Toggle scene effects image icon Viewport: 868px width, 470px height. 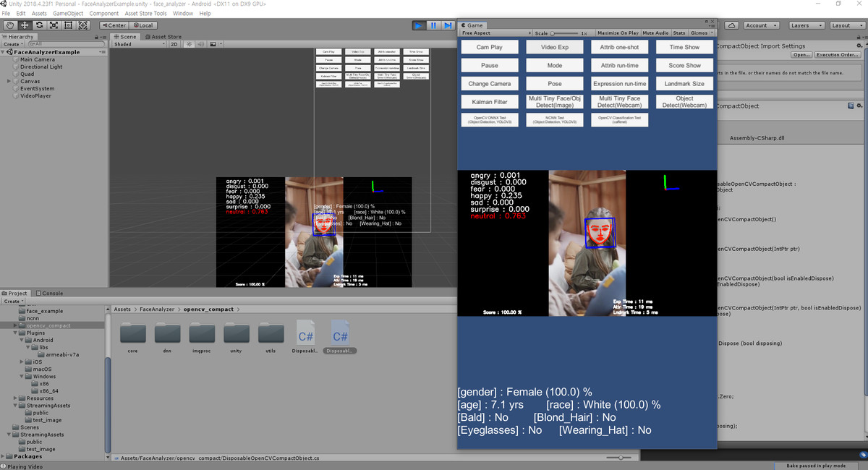[213, 44]
